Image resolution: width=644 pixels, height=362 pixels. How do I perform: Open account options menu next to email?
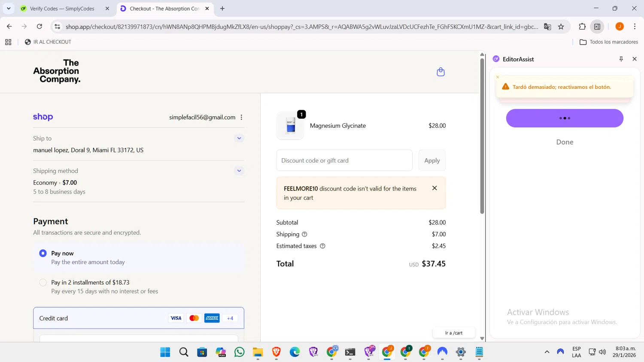[x=241, y=117]
